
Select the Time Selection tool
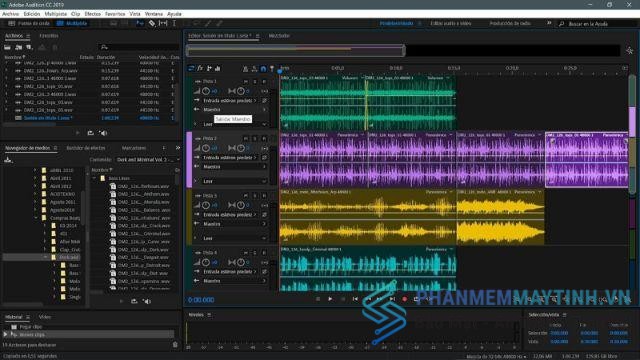174,23
